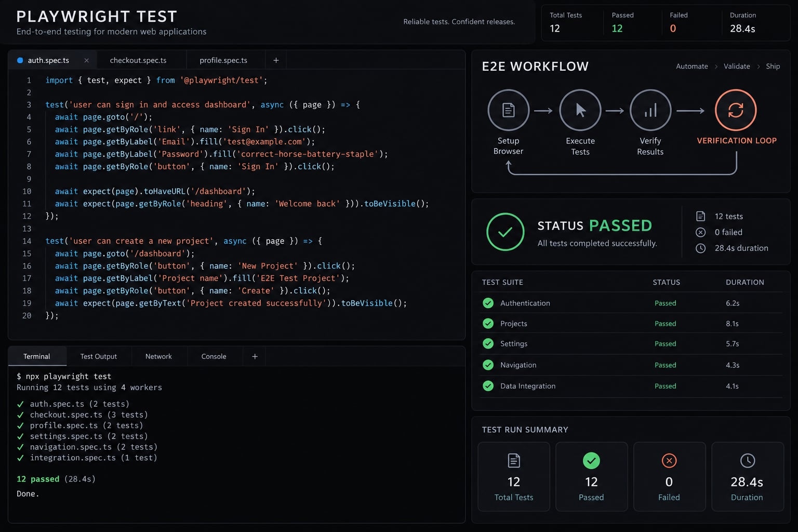Image resolution: width=798 pixels, height=532 pixels.
Task: Click the '28.4s' Duration value in header
Action: 742,29
